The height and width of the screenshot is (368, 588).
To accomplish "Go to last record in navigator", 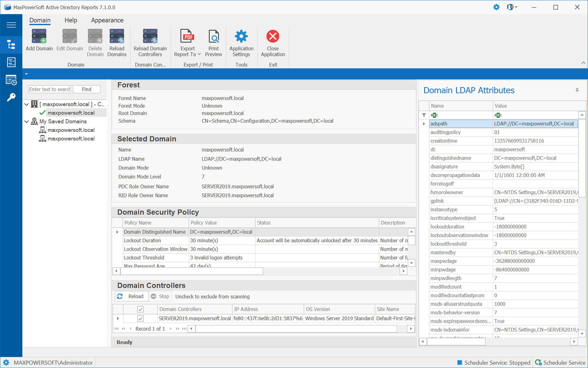I will click(x=184, y=329).
